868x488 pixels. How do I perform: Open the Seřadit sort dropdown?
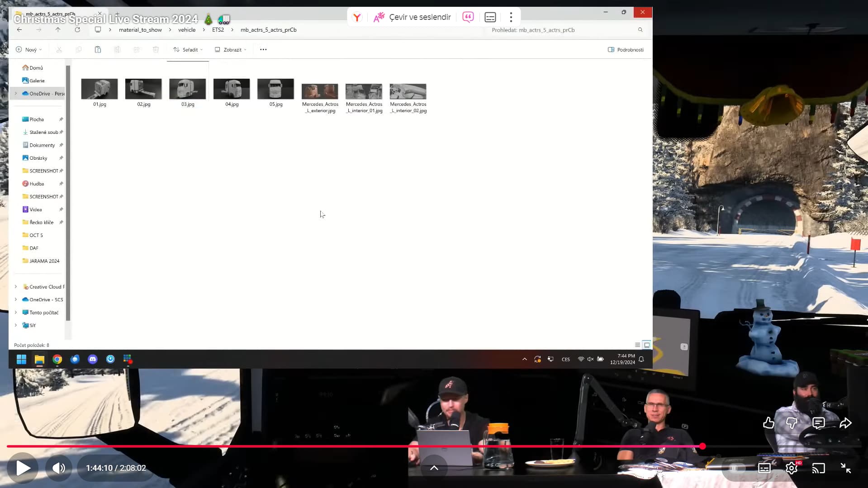(188, 50)
